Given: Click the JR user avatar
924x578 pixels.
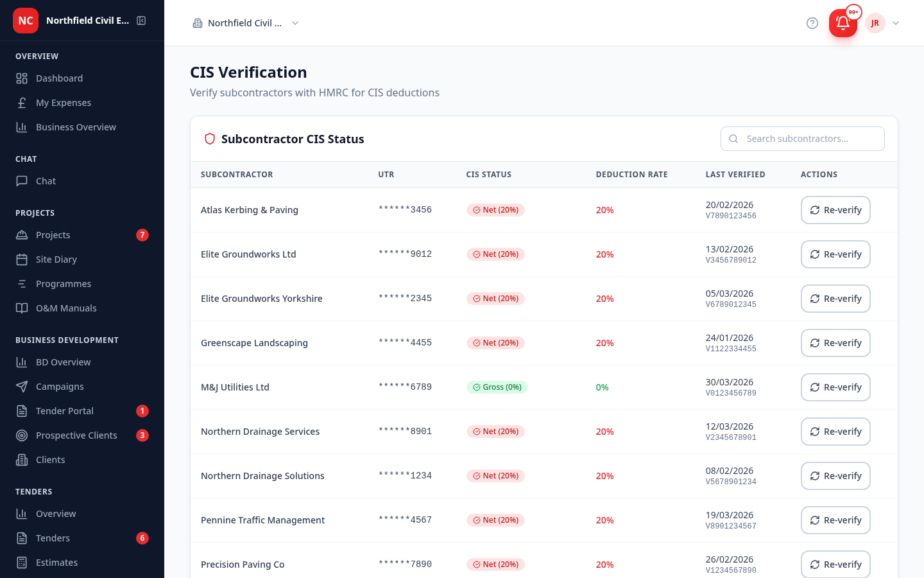Looking at the screenshot, I should pyautogui.click(x=875, y=23).
